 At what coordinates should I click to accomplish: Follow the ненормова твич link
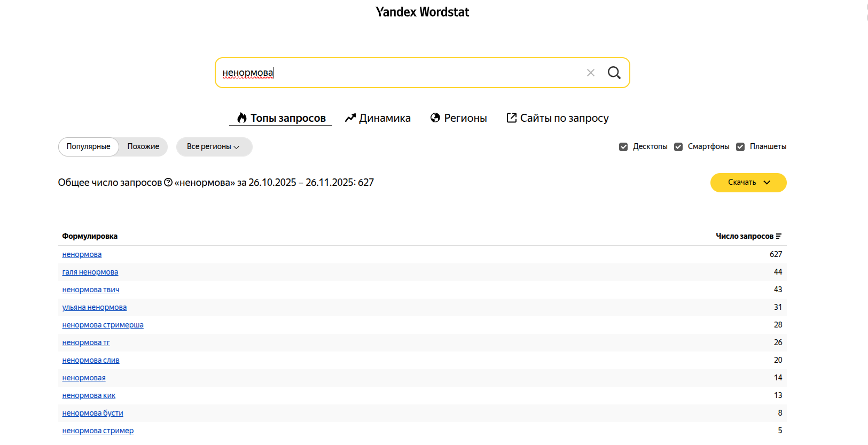pos(91,290)
